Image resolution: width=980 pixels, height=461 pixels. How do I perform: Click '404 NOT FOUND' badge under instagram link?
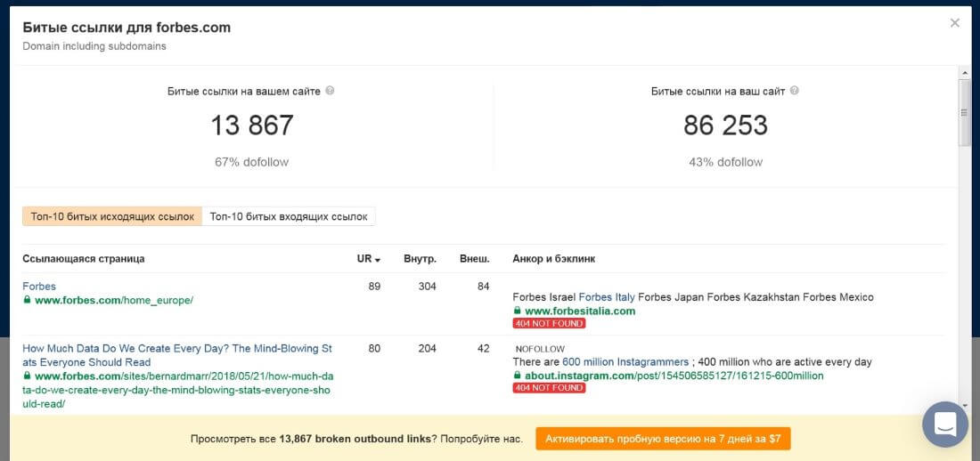coord(550,388)
